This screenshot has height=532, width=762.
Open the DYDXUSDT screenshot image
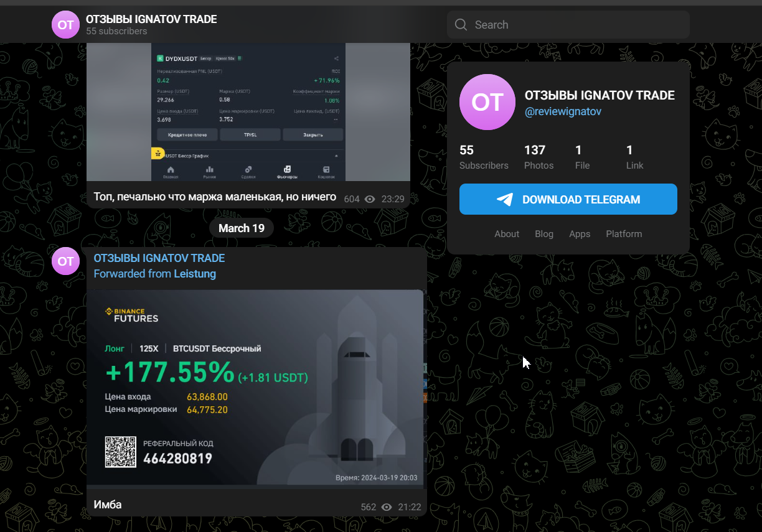248,112
